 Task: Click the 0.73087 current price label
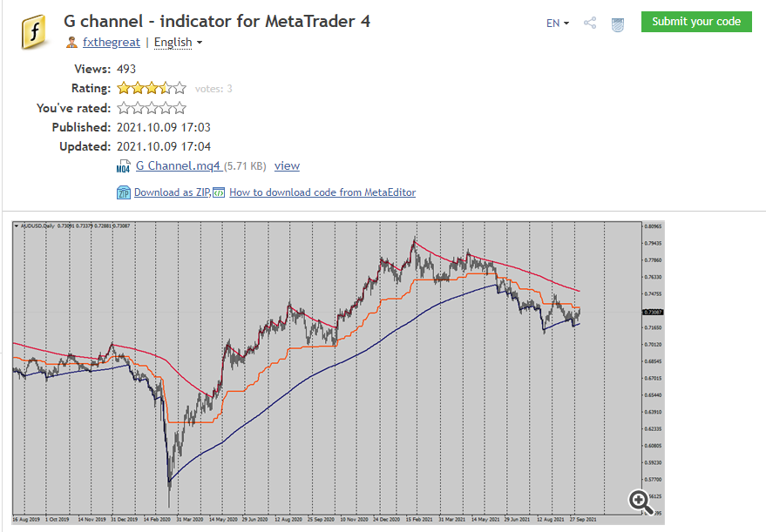pyautogui.click(x=653, y=313)
